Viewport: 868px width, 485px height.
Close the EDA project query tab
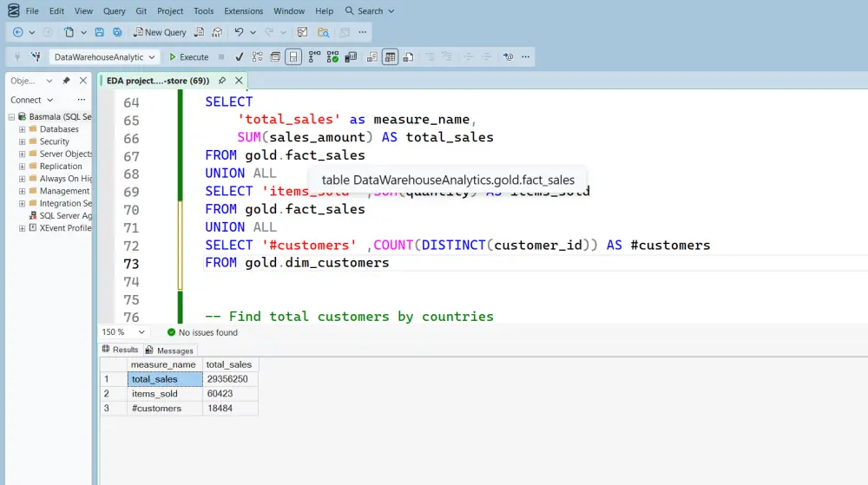click(240, 81)
